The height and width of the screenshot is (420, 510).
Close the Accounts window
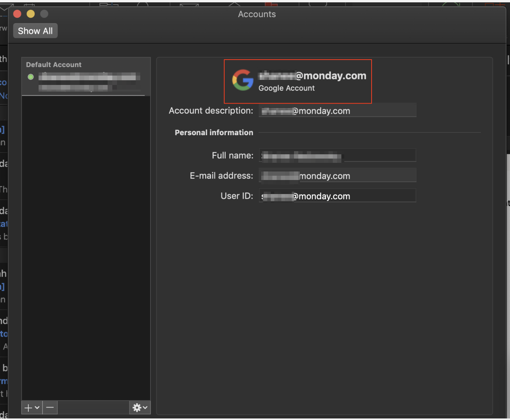[x=17, y=14]
